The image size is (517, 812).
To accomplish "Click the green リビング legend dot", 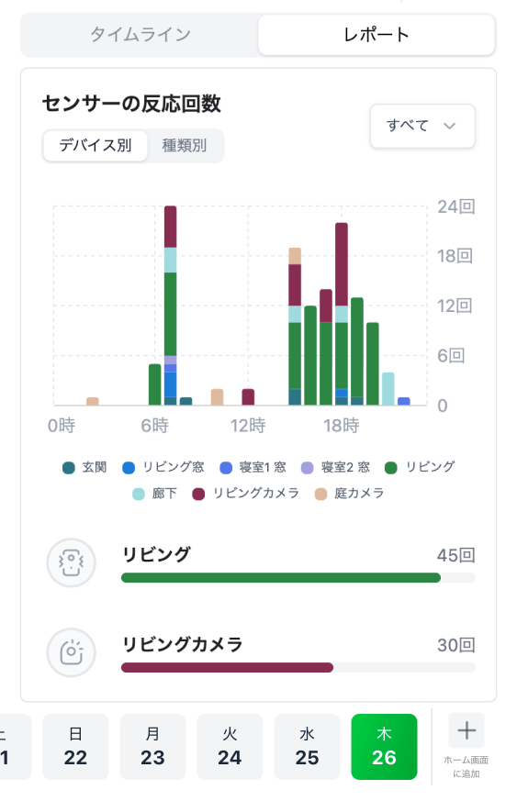I will 391,468.
